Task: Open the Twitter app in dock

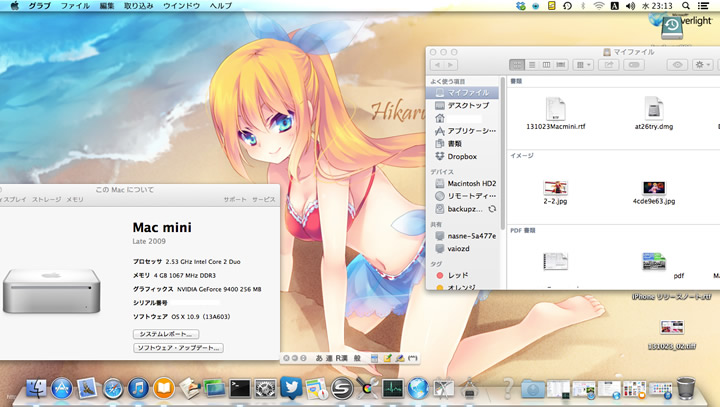Action: 291,389
